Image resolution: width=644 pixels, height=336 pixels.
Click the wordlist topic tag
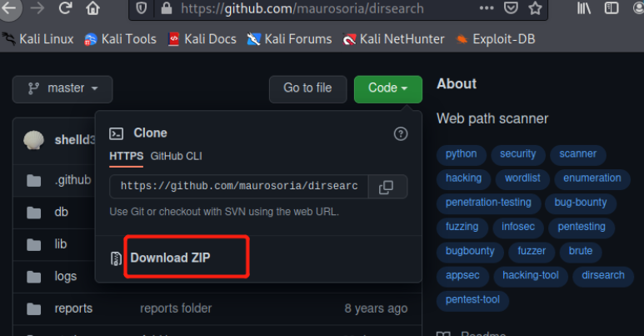522,178
